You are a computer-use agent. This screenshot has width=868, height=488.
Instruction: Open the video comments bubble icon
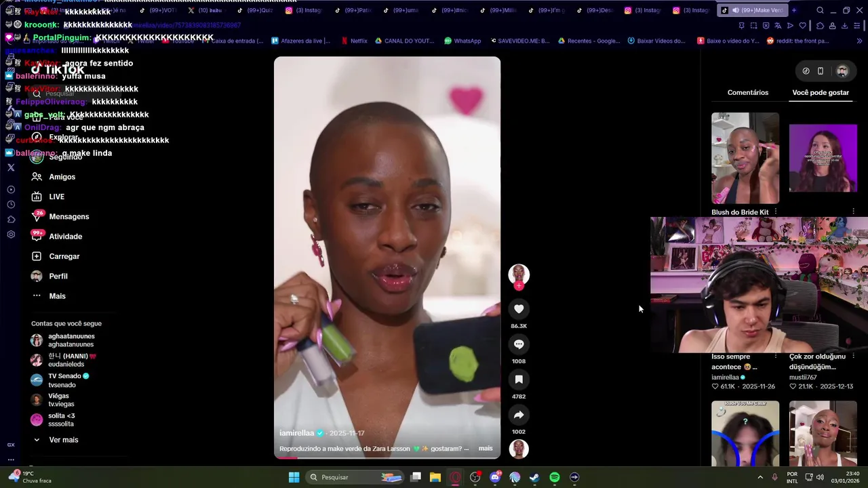coord(519,344)
